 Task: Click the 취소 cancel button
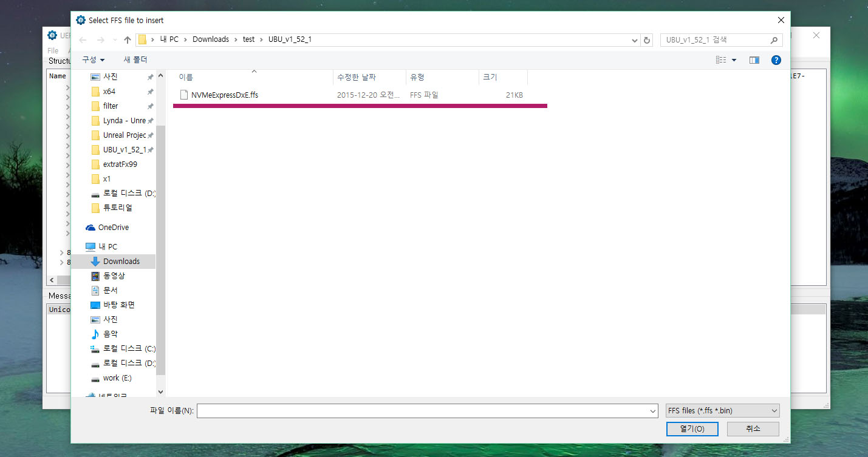(753, 428)
